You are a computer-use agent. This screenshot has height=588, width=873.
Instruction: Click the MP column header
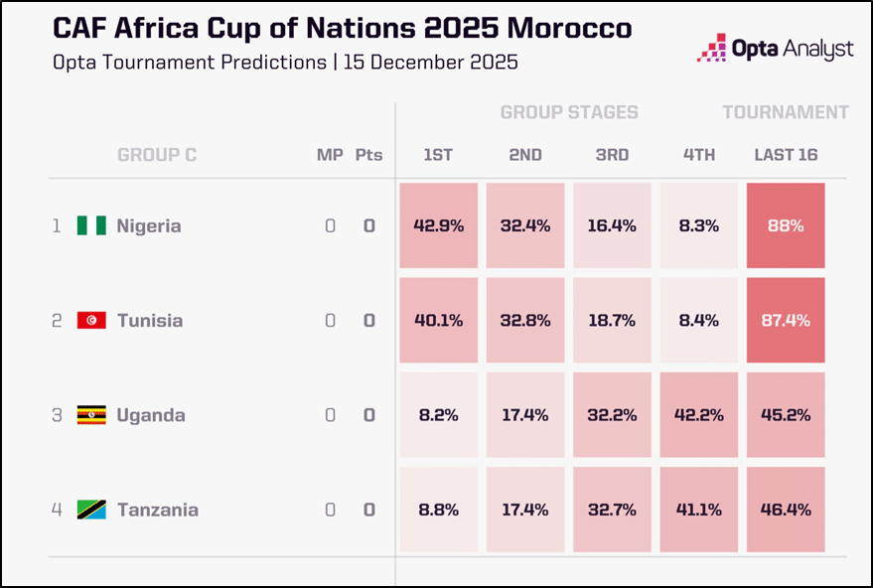tap(330, 155)
